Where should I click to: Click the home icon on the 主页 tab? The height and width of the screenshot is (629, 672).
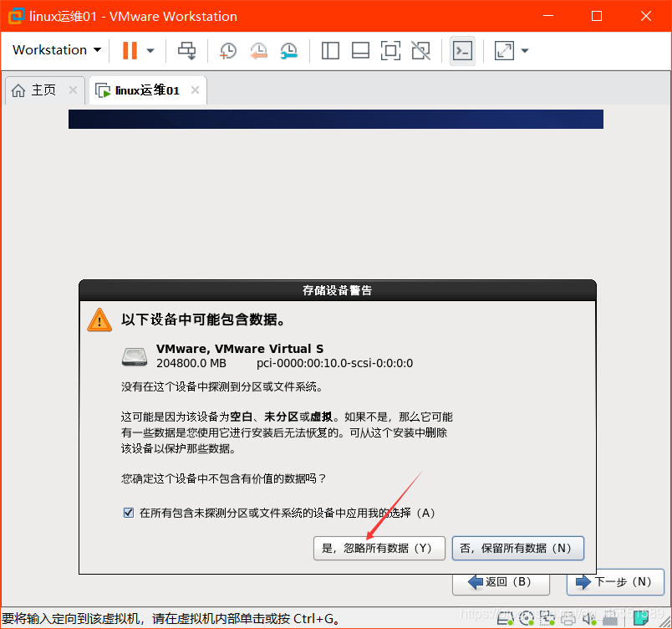point(18,90)
